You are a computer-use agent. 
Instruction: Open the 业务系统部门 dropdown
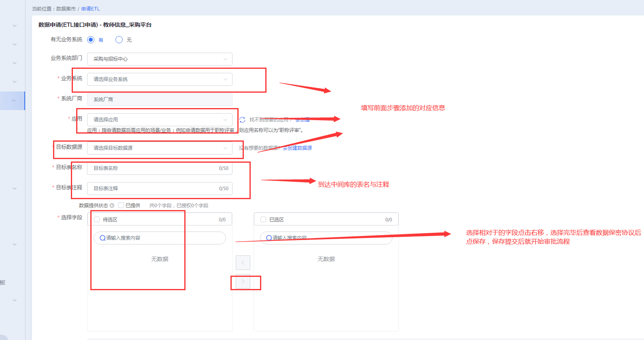pos(160,59)
